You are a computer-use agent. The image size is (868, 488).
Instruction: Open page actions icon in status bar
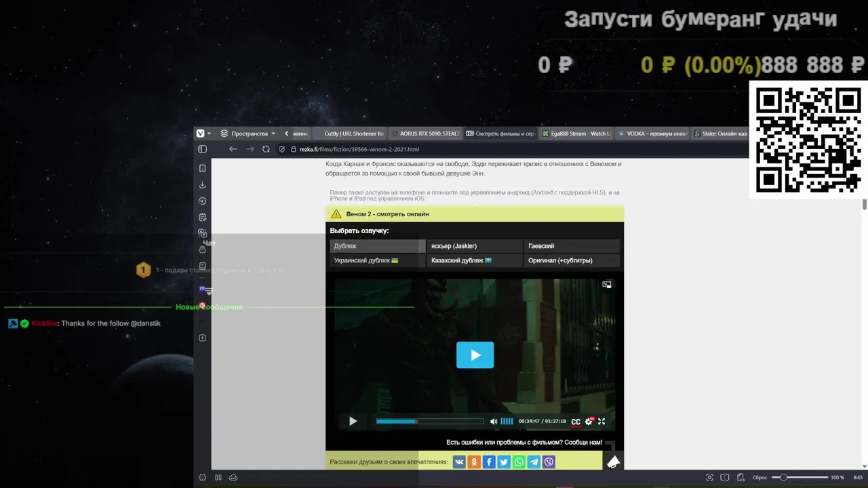[x=741, y=477]
